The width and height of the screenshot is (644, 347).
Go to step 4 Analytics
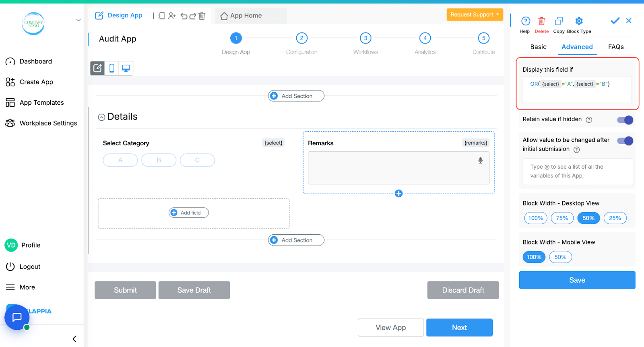(x=425, y=38)
